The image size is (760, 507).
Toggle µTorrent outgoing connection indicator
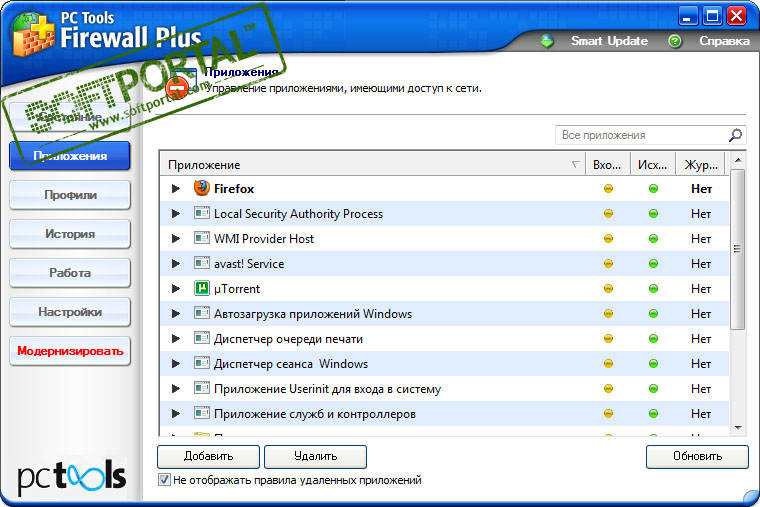[653, 288]
